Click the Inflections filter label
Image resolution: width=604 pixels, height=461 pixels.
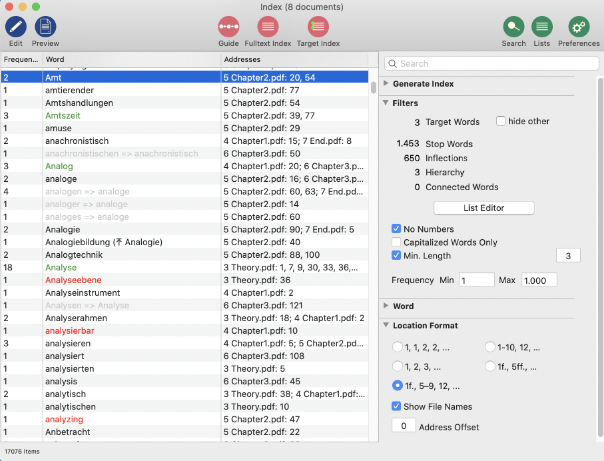pos(446,158)
